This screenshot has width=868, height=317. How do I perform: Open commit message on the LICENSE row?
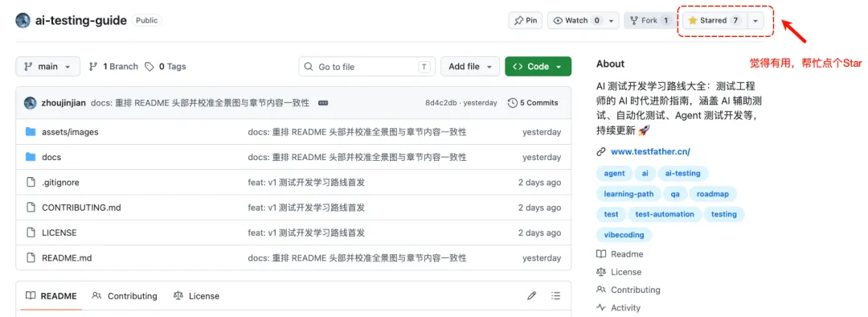click(x=306, y=233)
